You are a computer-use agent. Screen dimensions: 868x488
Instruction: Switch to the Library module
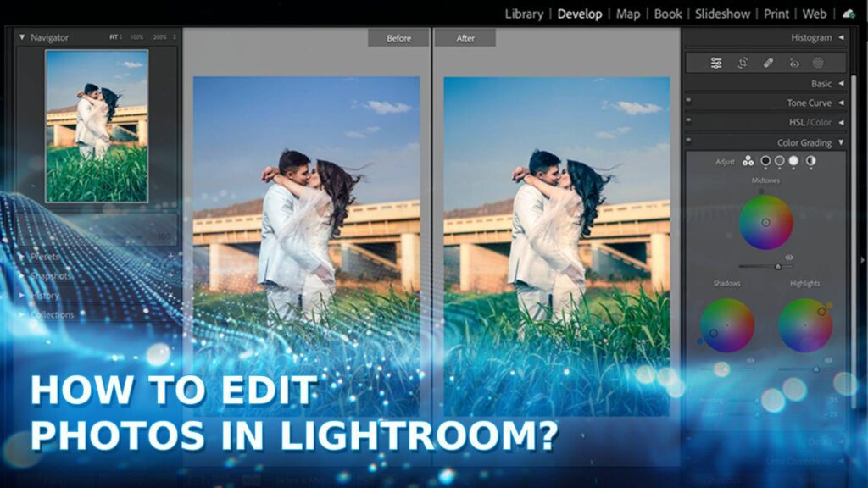(524, 14)
